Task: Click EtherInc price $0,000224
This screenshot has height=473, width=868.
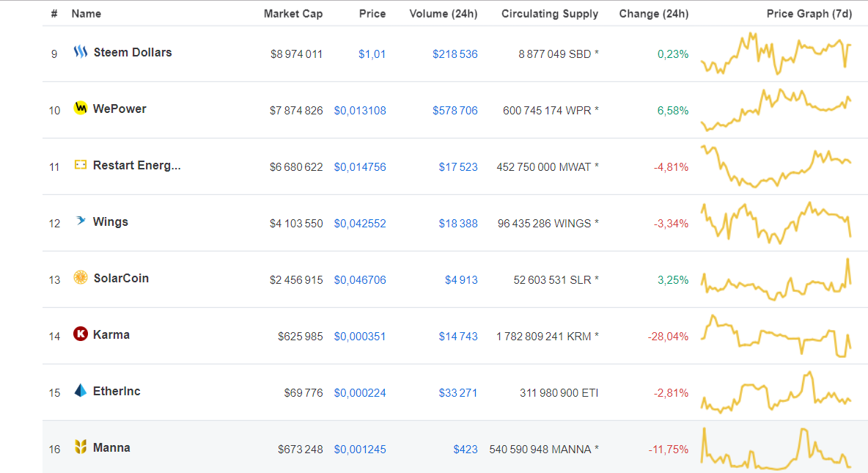Action: tap(360, 393)
